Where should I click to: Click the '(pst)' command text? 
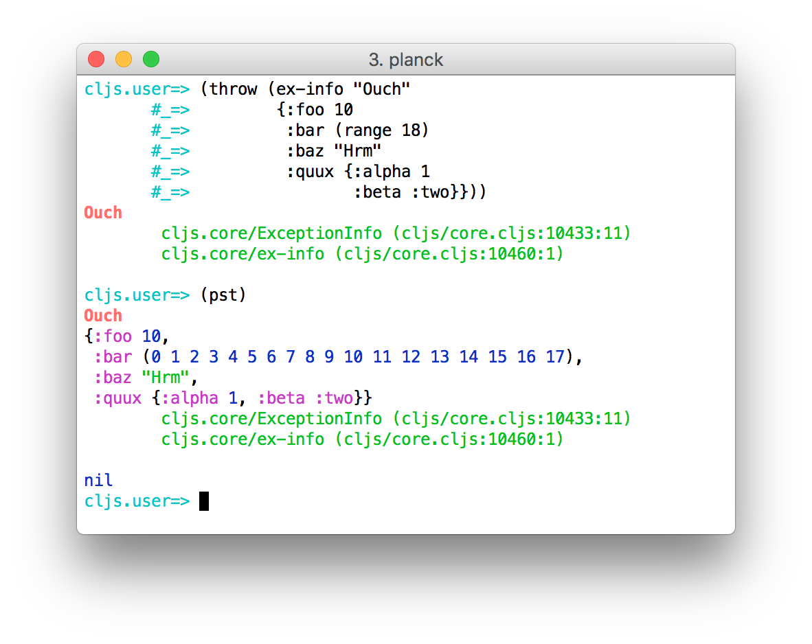(223, 295)
